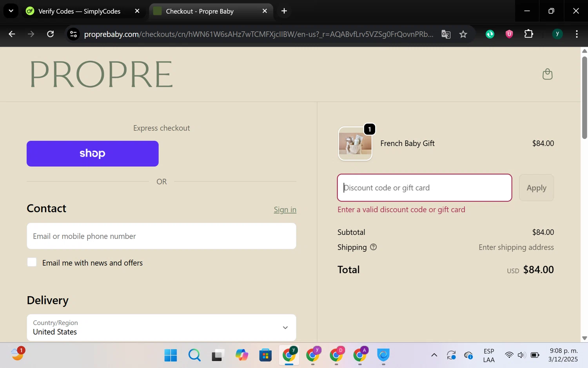Screen dimensions: 588x368
Task: Show hidden system tray icons
Action: click(434, 355)
